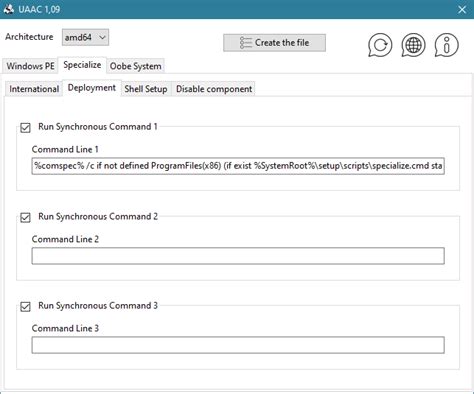This screenshot has height=394, width=474.
Task: Open the Disable component tab
Action: (214, 89)
